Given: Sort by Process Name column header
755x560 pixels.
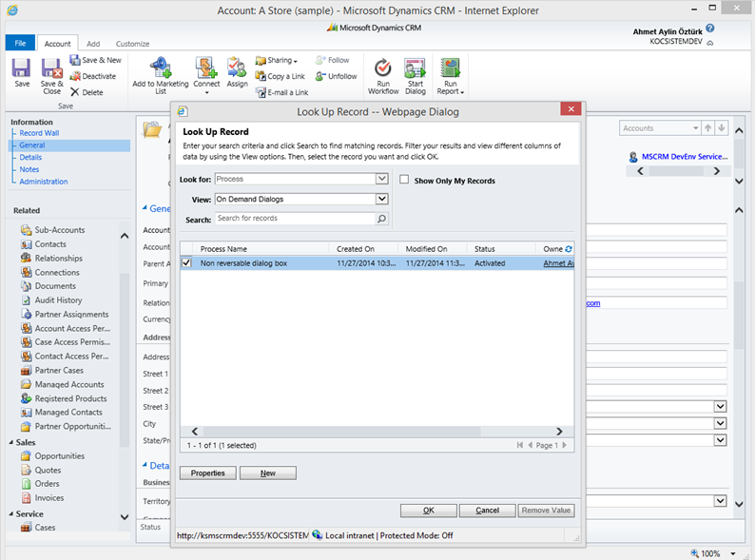Looking at the screenshot, I should (x=223, y=249).
